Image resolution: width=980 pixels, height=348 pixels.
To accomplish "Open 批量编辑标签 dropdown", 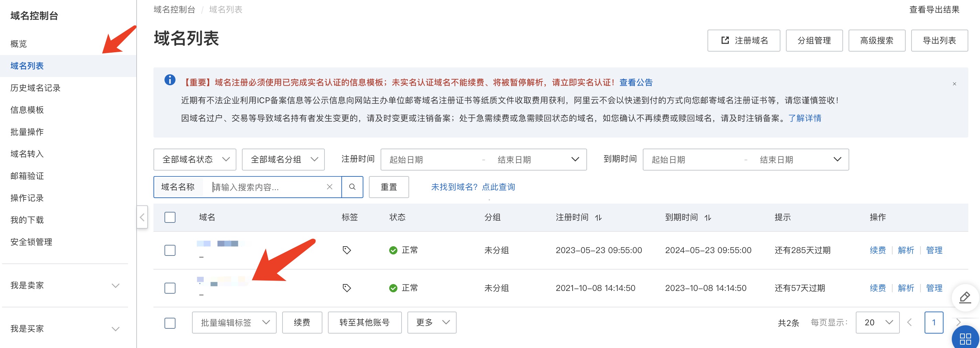I will 234,323.
